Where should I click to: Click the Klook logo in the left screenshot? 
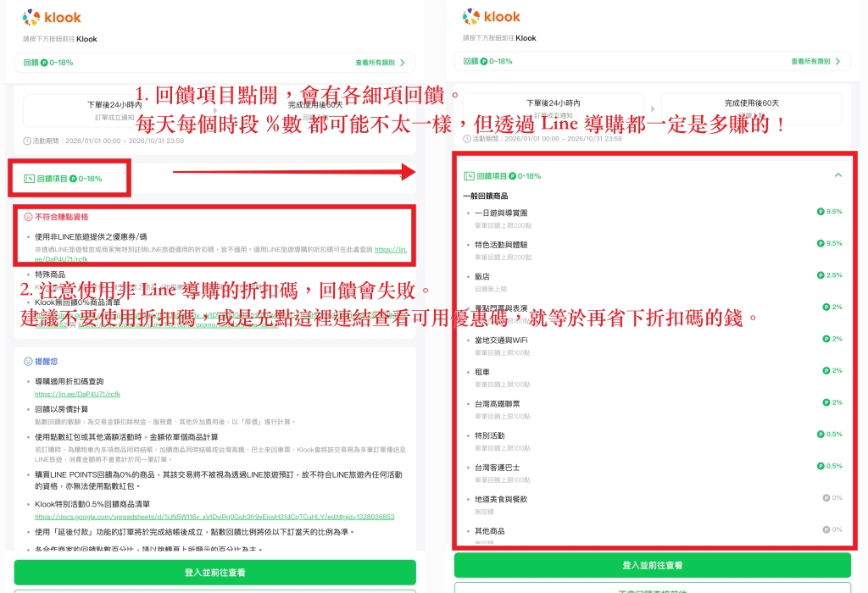click(x=52, y=17)
